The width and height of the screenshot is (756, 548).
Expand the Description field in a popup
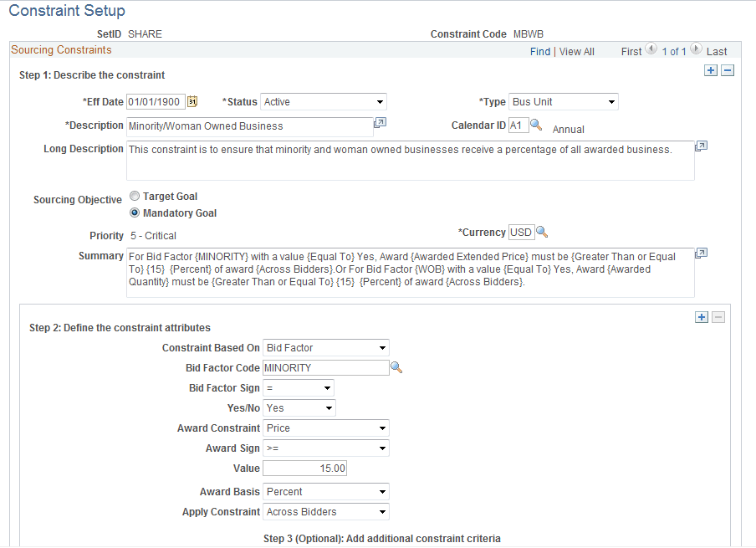(380, 121)
